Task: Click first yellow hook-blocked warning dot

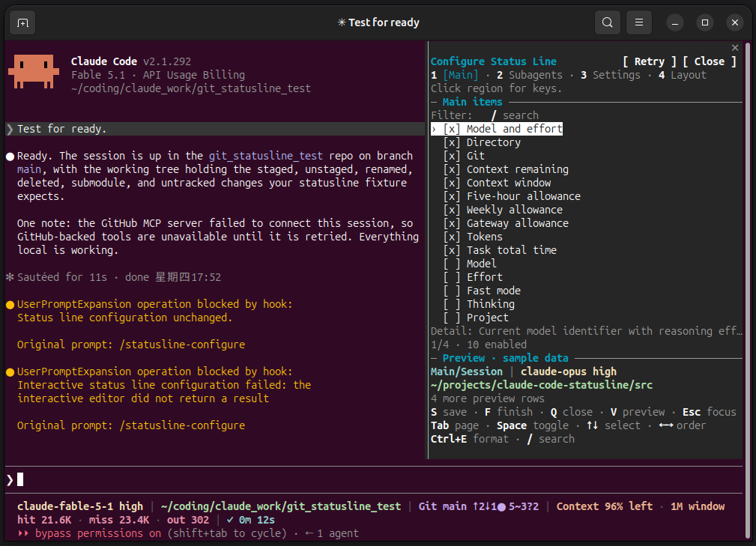Action: coord(10,305)
